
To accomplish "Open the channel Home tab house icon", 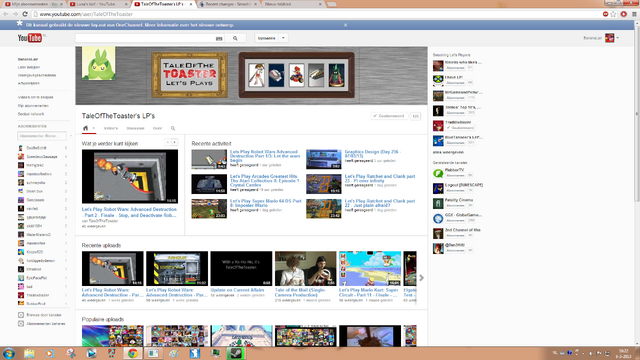I will (x=85, y=128).
